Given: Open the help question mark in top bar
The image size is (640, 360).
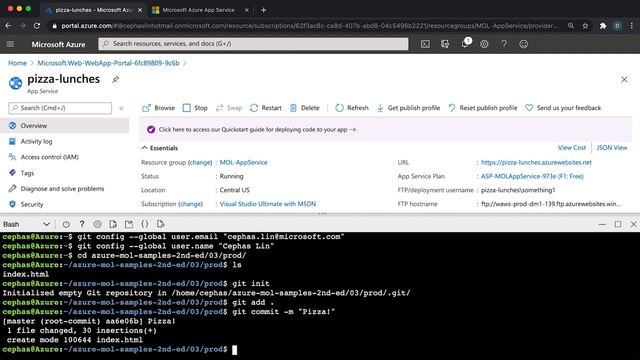Looking at the screenshot, I should pyautogui.click(x=504, y=44).
